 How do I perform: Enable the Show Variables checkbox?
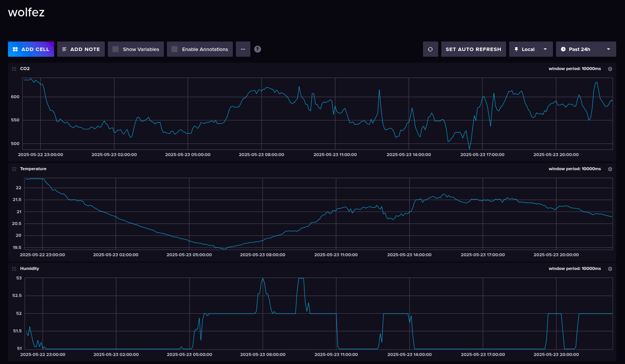[x=115, y=49]
